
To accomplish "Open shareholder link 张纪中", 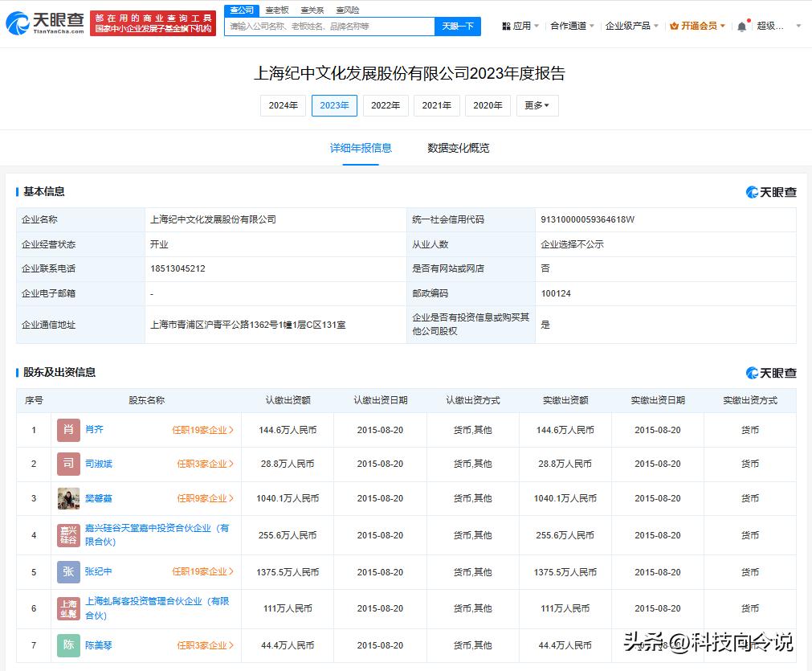I will click(x=99, y=571).
